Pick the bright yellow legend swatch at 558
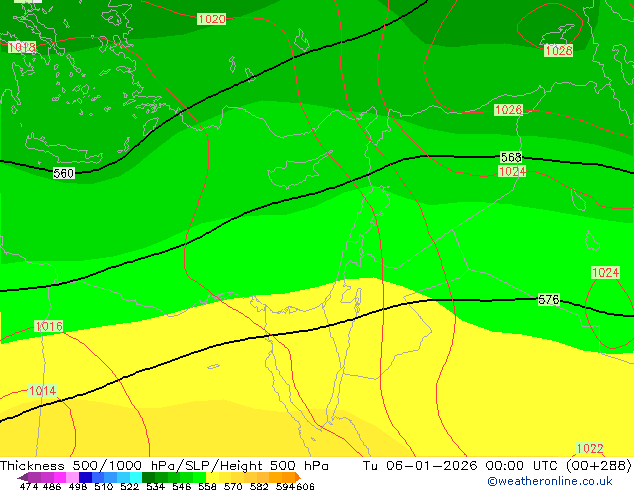Image resolution: width=634 pixels, height=490 pixels. click(212, 477)
